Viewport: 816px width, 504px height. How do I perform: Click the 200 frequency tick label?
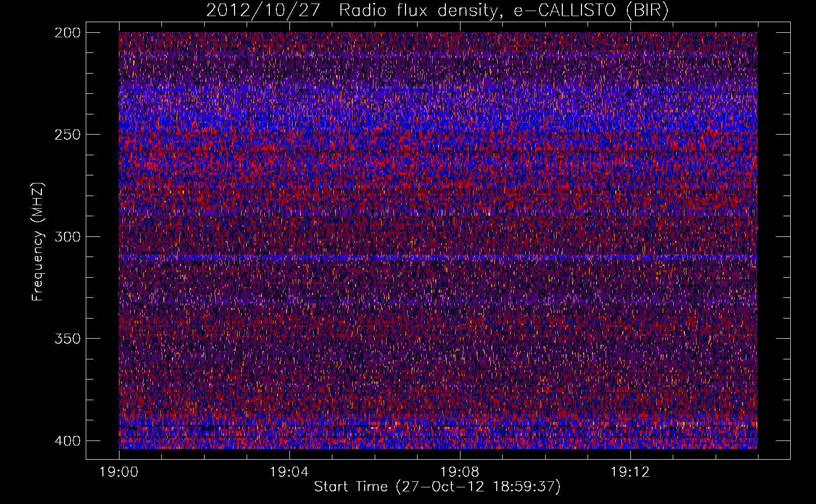tap(67, 32)
